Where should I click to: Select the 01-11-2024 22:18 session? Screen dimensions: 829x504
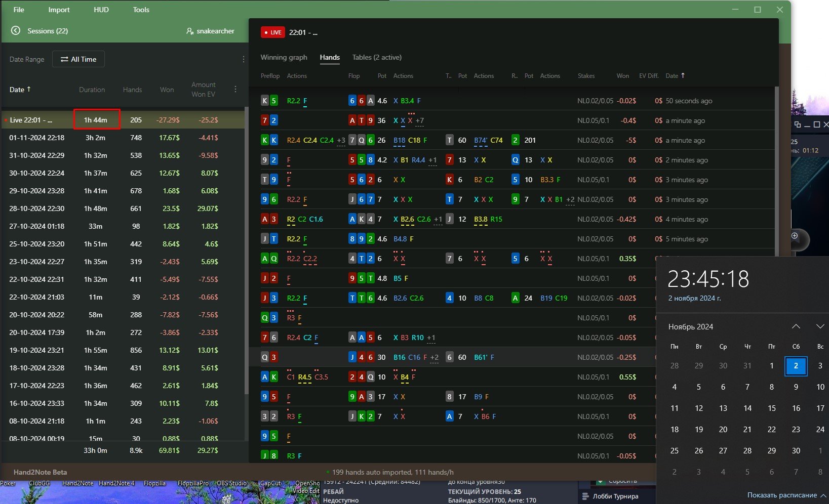123,138
